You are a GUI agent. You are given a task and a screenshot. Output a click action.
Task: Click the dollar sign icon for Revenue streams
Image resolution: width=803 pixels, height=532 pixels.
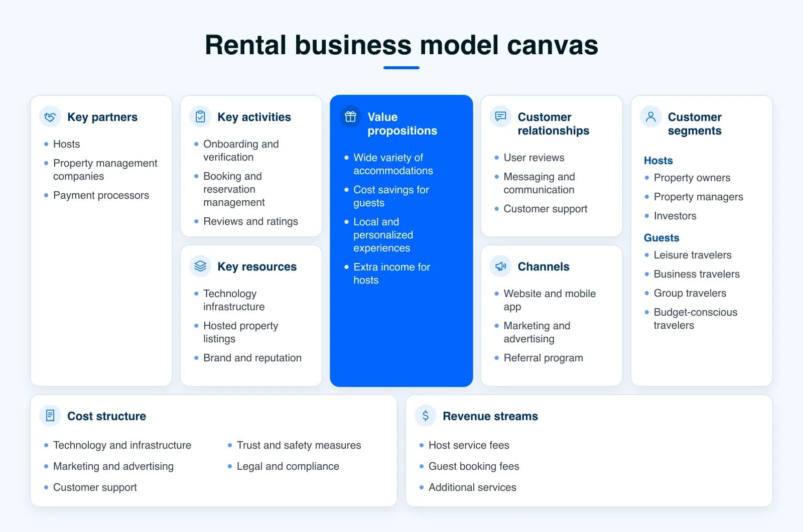click(x=426, y=416)
